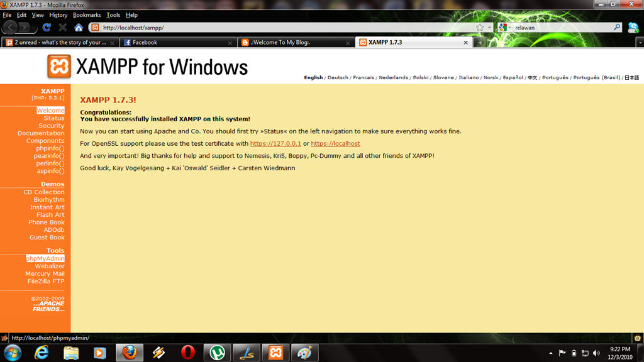Go back with the back arrow
The height and width of the screenshot is (362, 644).
tap(10, 28)
